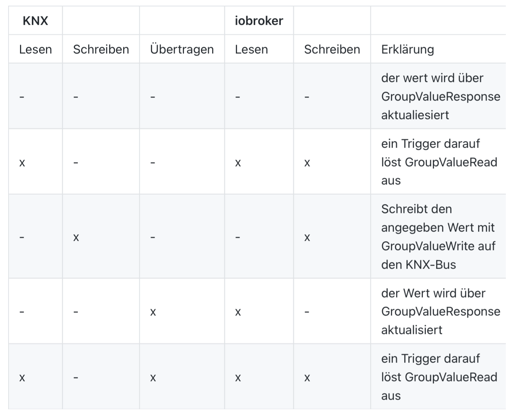Click the iobroker Lesen column header

(x=251, y=49)
